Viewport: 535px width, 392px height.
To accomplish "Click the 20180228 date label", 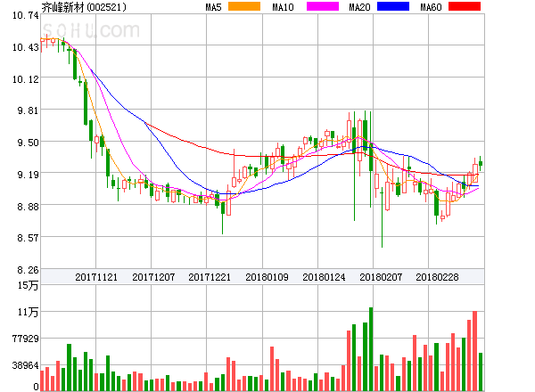I will [x=437, y=277].
